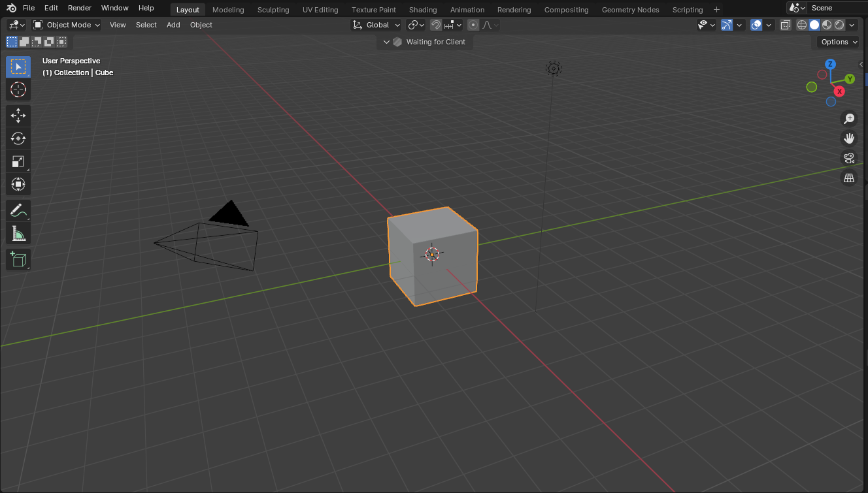Expand the Waiting for Client panel
Image resolution: width=868 pixels, height=493 pixels.
click(x=386, y=42)
